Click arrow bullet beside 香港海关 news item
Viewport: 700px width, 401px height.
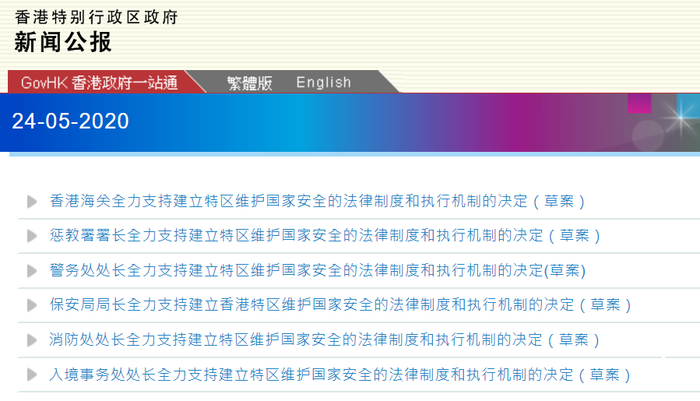[32, 202]
